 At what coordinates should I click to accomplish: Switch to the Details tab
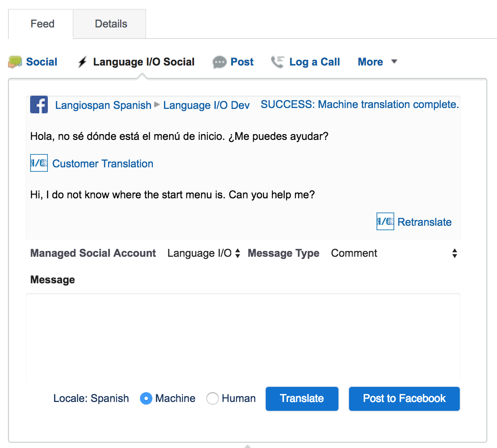point(111,24)
